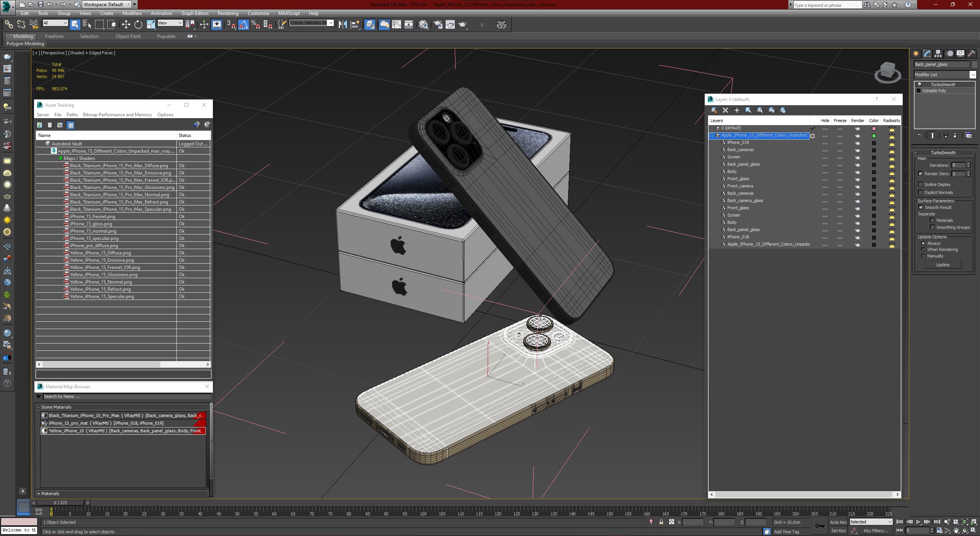Viewport: 980px width, 536px height.
Task: Open the Modifier List dropdown
Action: [945, 75]
